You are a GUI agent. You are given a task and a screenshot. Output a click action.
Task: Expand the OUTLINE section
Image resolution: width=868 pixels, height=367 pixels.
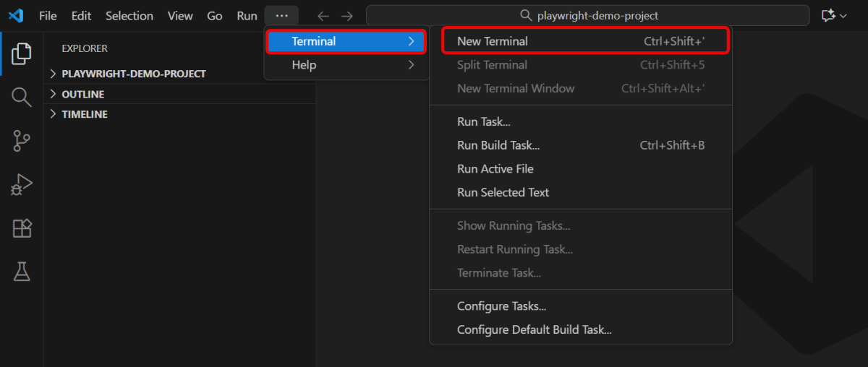click(82, 94)
